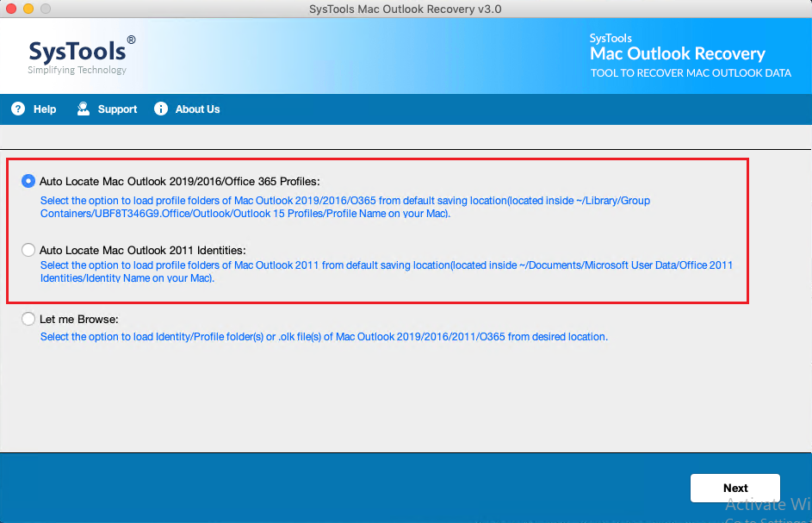Select Auto Locate Mac Outlook 2019/2016/Office 365 Profiles

pyautogui.click(x=28, y=181)
